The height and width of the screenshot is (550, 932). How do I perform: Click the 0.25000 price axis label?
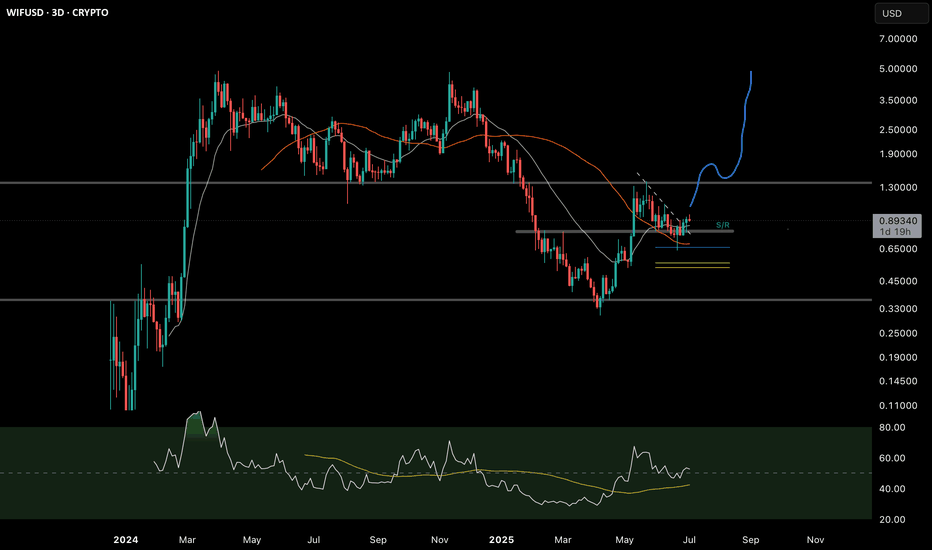pyautogui.click(x=898, y=333)
